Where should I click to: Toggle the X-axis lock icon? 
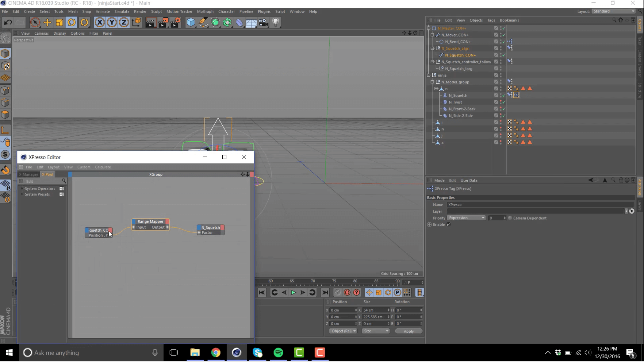(100, 22)
